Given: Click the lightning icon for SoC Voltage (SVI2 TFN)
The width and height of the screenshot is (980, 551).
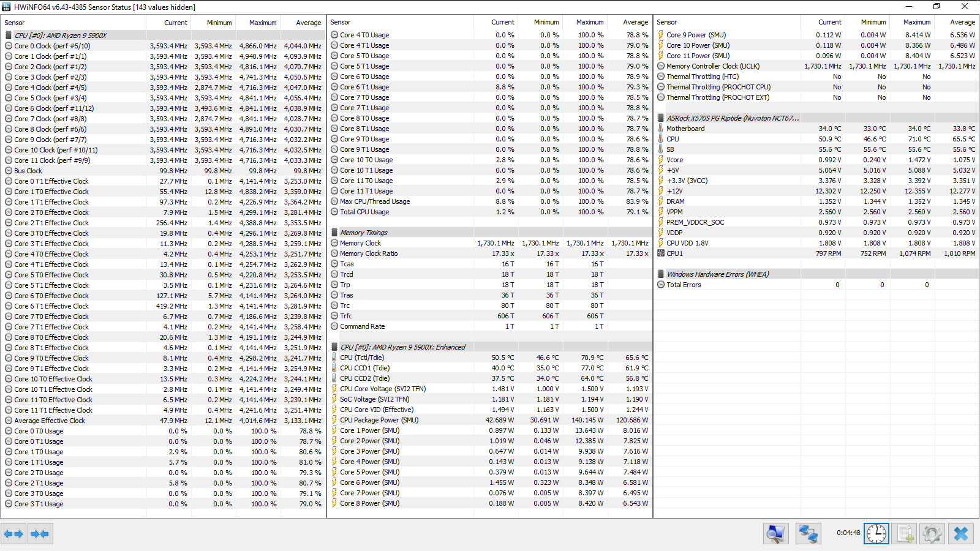Looking at the screenshot, I should tap(334, 399).
